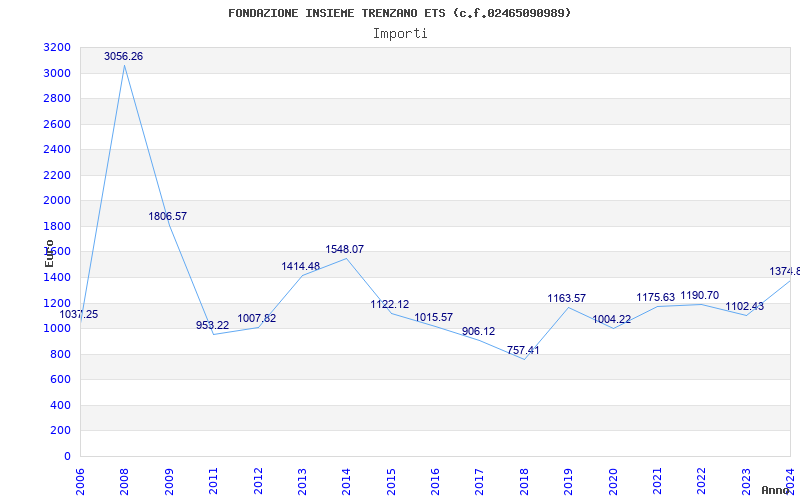This screenshot has height=500, width=800.
Task: Click the 1122.12 data label
Action: point(390,305)
